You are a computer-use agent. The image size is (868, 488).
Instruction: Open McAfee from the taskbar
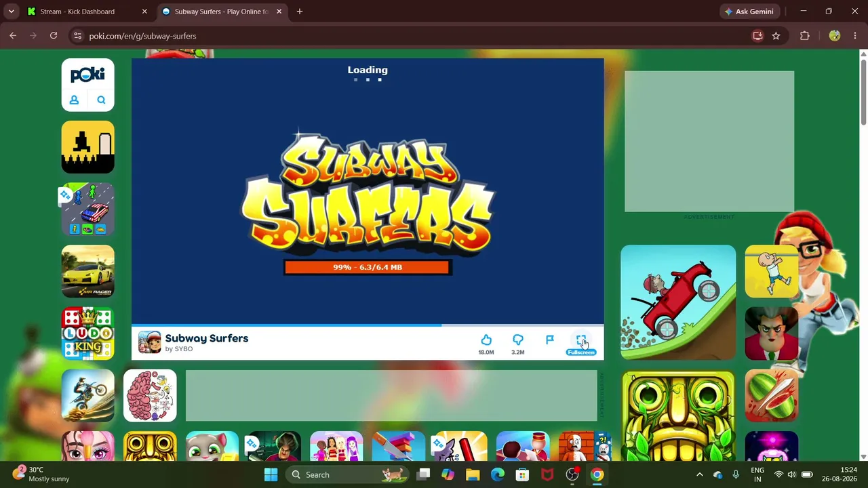[x=547, y=474]
